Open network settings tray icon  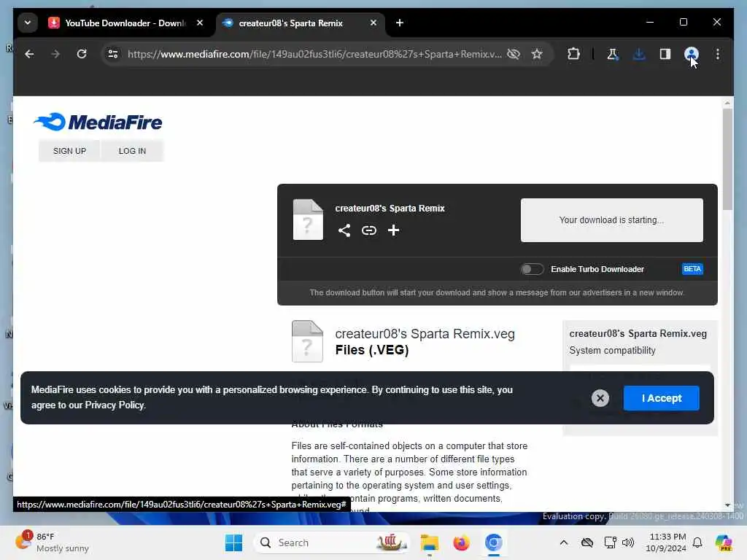coord(610,542)
